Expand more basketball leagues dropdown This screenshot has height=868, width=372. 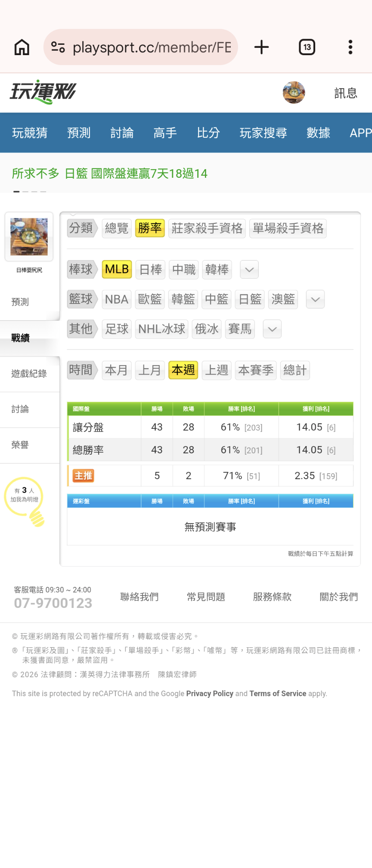[315, 300]
